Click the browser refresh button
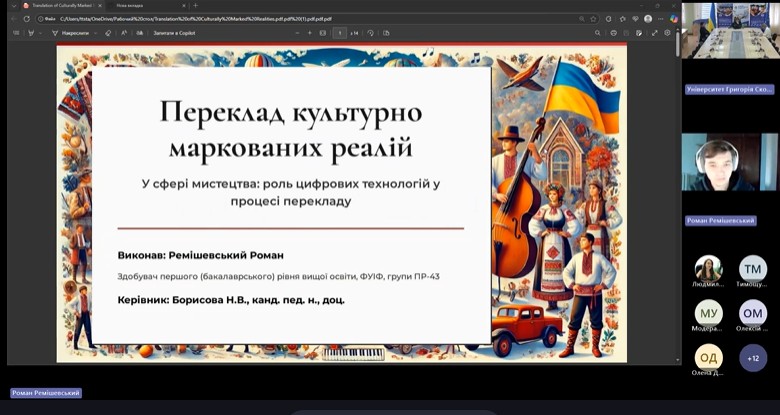This screenshot has width=780, height=415. (27, 18)
